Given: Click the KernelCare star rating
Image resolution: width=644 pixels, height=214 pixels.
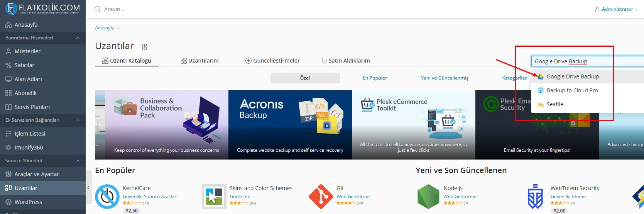Looking at the screenshot, I should tap(132, 203).
